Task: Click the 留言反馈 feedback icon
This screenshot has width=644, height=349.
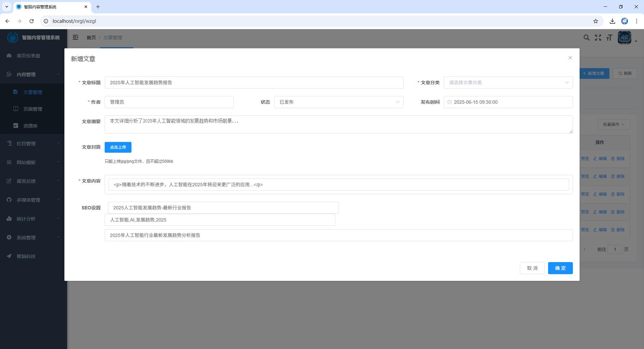Action: pyautogui.click(x=9, y=181)
